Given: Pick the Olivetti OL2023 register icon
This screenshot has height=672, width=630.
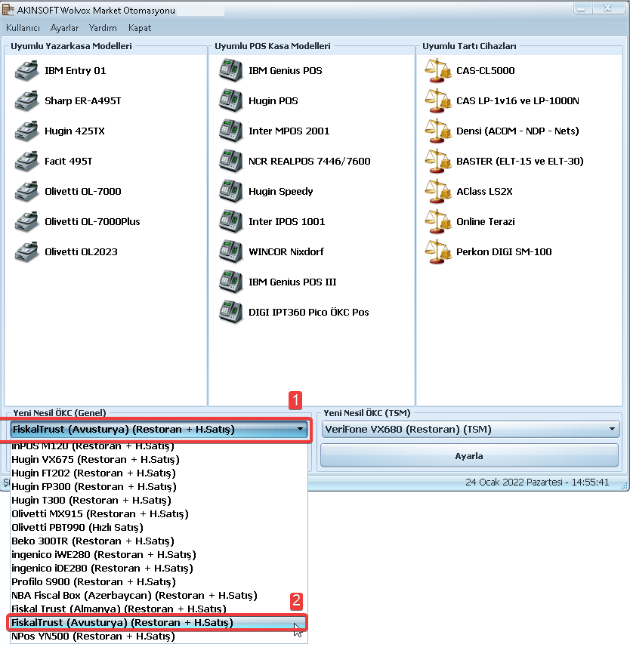Looking at the screenshot, I should (26, 252).
